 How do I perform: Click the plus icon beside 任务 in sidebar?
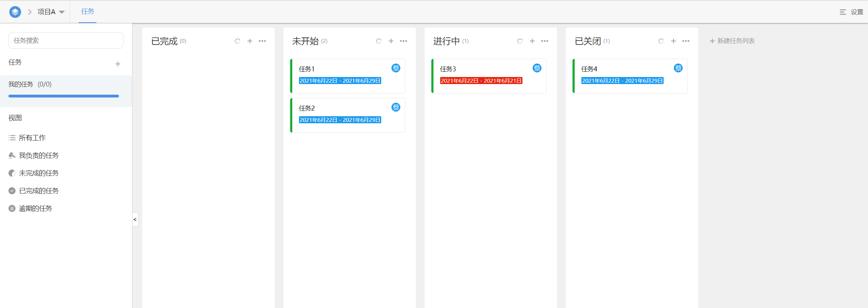click(x=118, y=64)
